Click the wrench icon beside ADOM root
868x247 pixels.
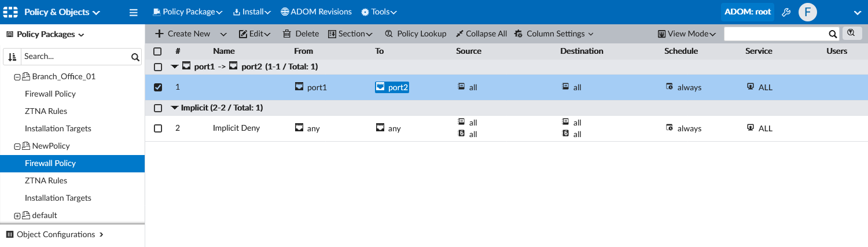click(x=786, y=12)
